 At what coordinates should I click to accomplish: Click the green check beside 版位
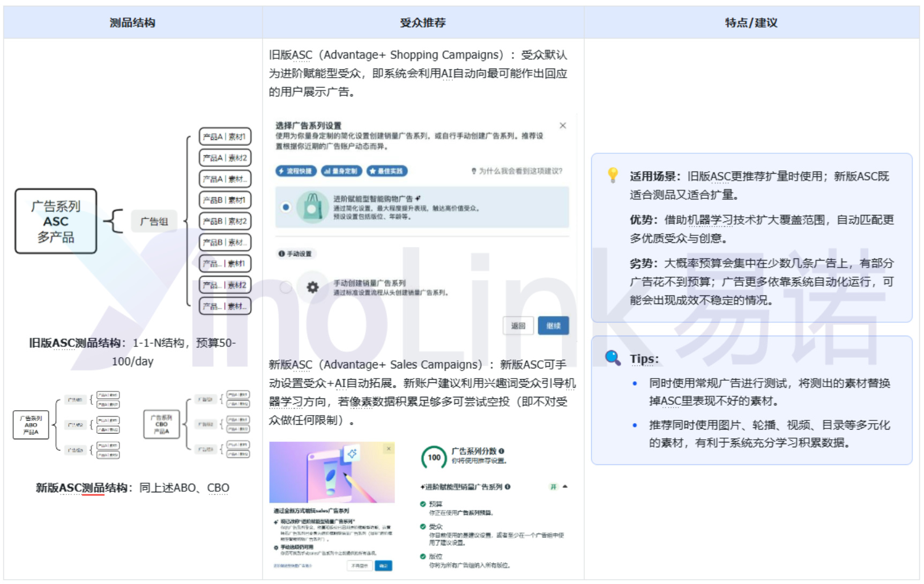click(423, 556)
